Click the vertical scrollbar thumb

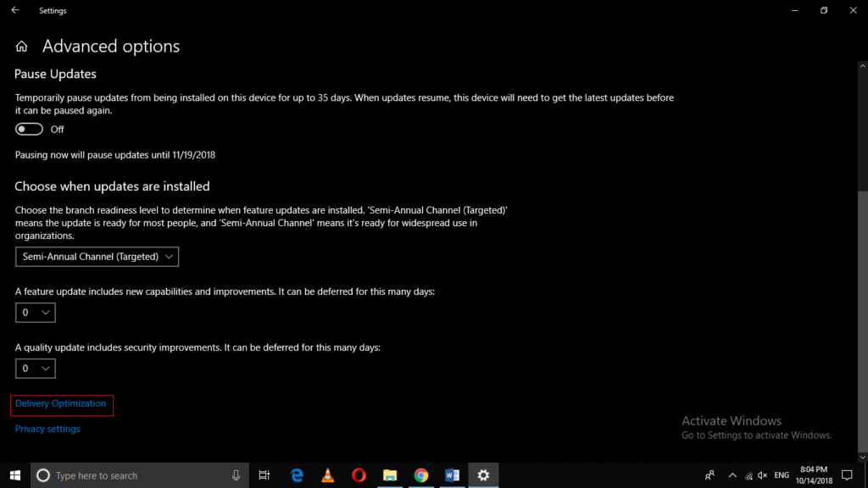[x=862, y=321]
